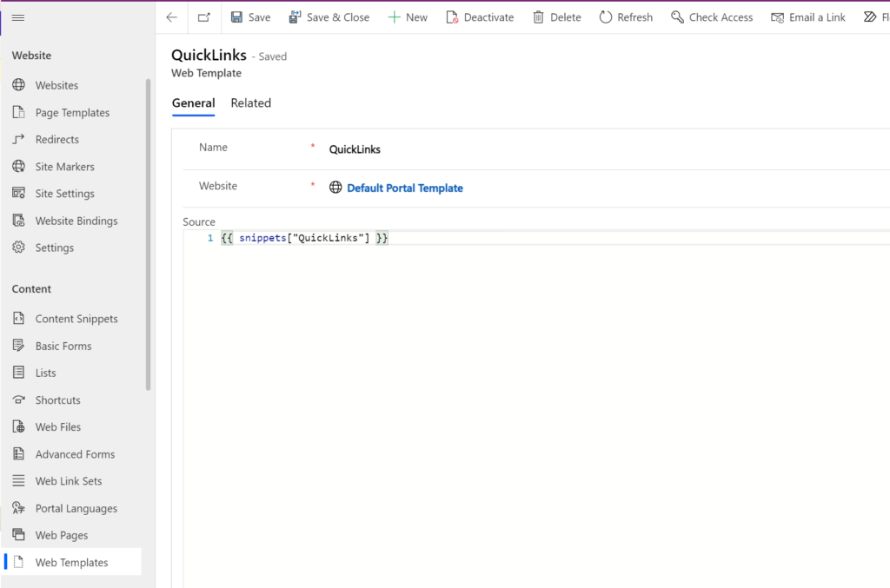Click the Advanced Forms icon
890x588 pixels.
(x=19, y=453)
